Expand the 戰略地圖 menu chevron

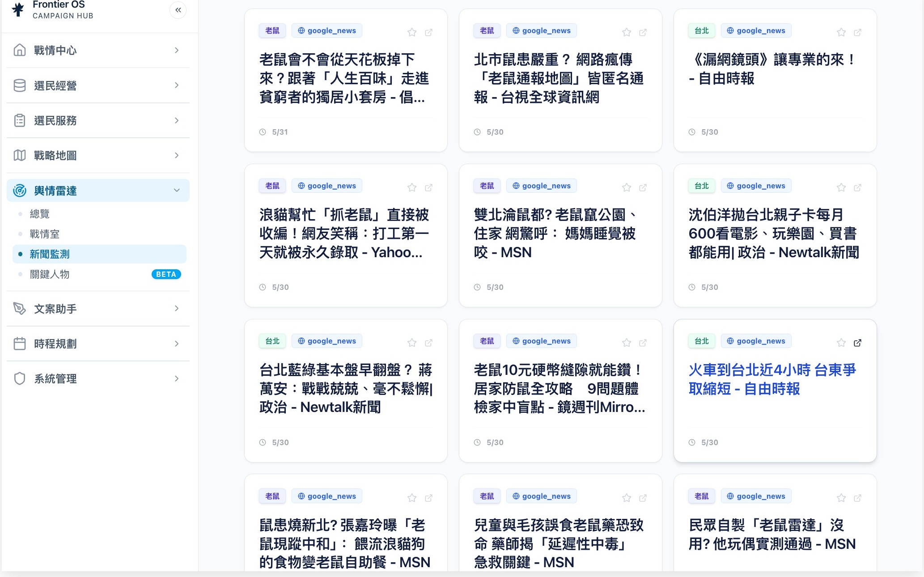(x=177, y=155)
